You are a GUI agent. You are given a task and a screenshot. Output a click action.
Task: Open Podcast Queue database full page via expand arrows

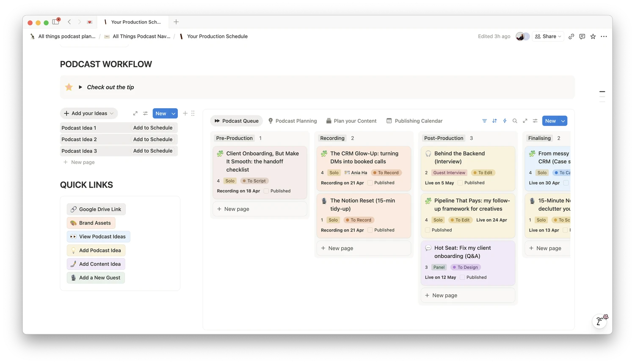tap(525, 121)
